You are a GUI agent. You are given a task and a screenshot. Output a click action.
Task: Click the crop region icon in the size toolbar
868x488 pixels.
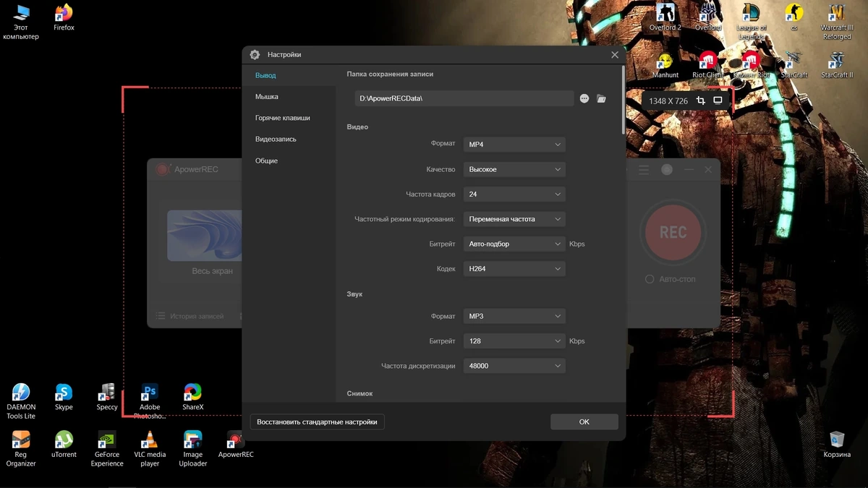tap(700, 100)
